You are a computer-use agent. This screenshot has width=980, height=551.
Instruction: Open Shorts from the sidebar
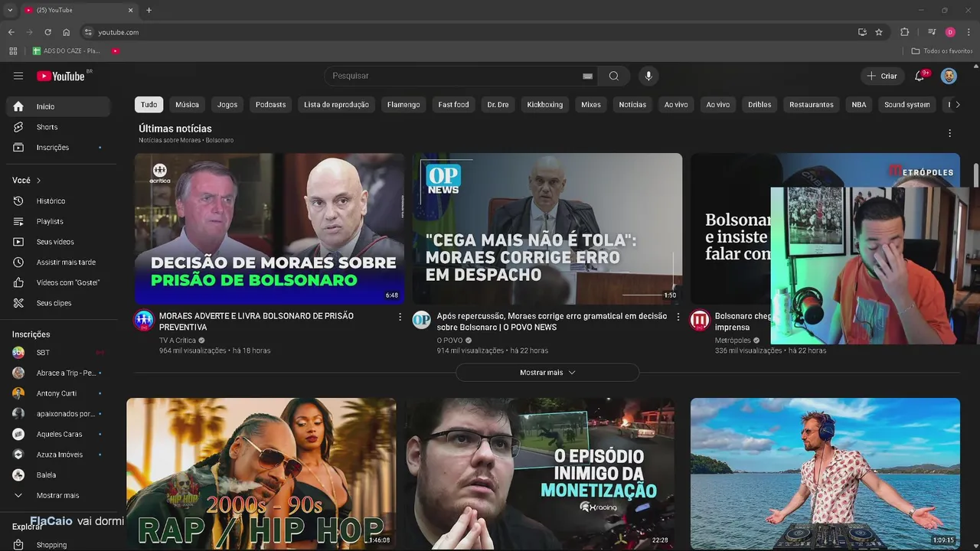coord(57,127)
